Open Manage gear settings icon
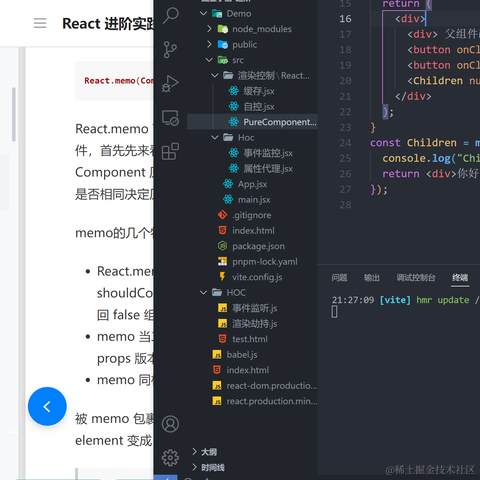480x480 pixels. [x=171, y=458]
